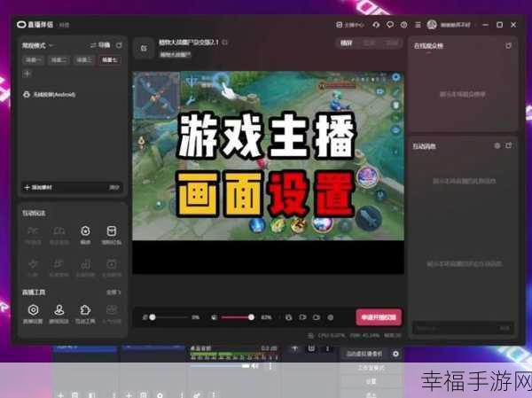Click the round settings icon in control bar

(331, 317)
